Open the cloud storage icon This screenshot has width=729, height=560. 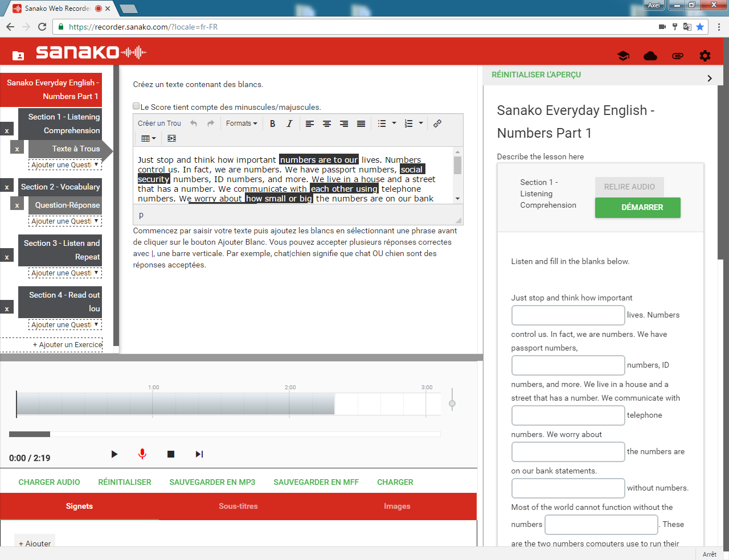650,56
